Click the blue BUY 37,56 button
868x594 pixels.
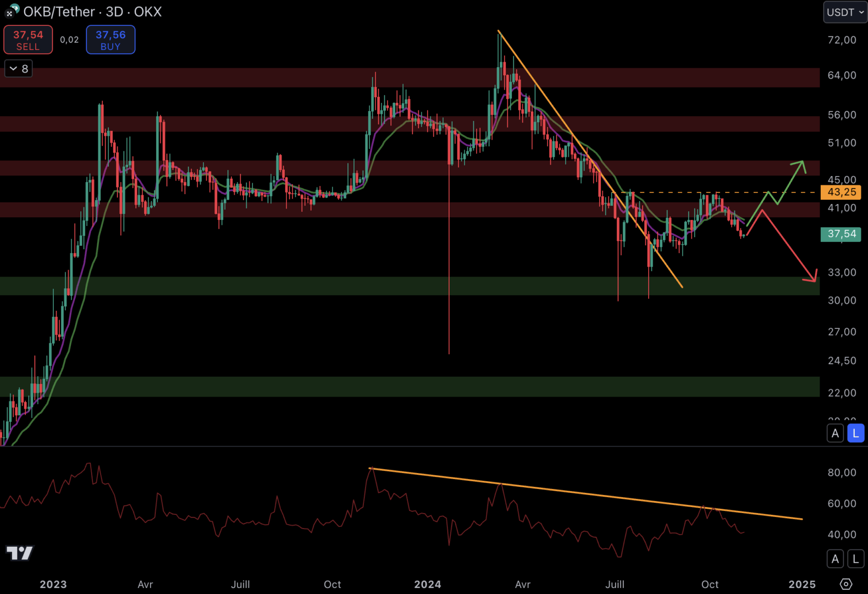click(110, 40)
